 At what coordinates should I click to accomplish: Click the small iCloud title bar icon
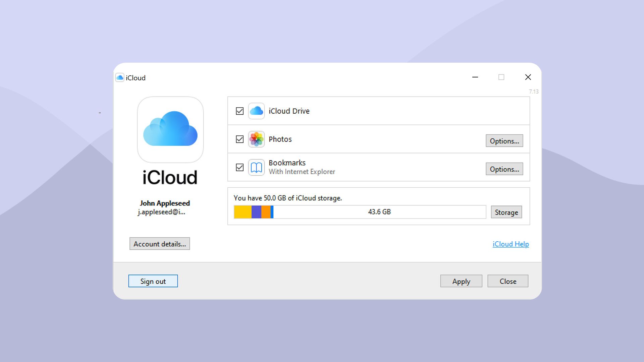tap(120, 78)
